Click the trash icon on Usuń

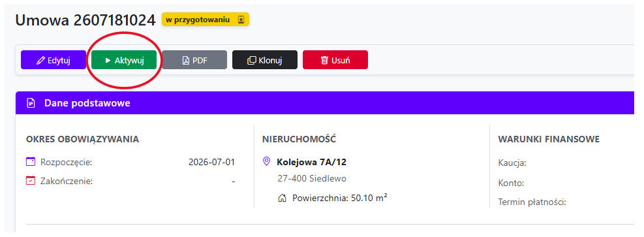324,60
